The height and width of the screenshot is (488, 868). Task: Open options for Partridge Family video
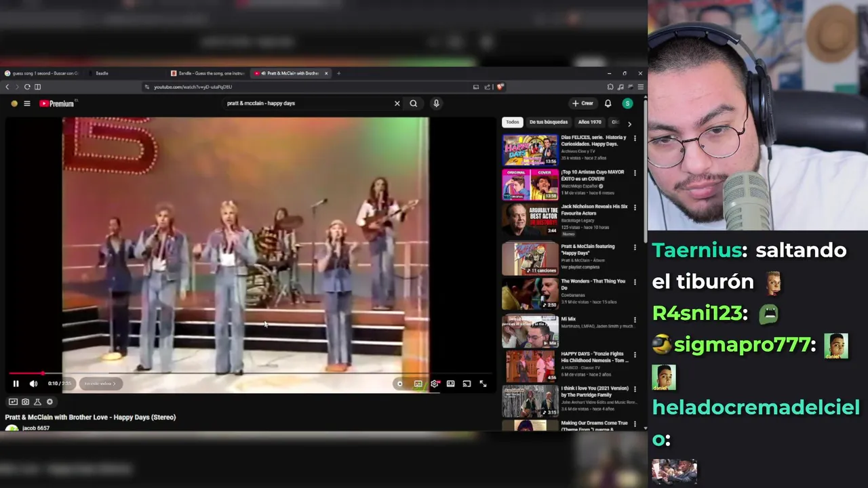635,389
